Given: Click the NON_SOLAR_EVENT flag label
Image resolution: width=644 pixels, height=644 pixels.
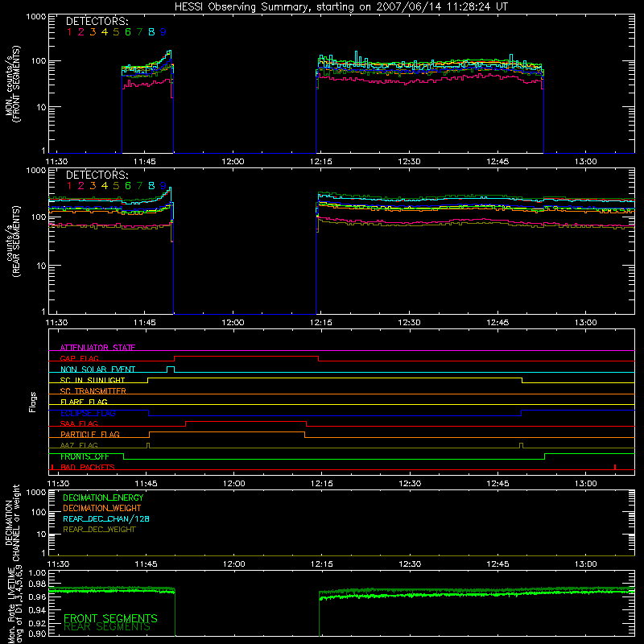Looking at the screenshot, I should 97,369.
